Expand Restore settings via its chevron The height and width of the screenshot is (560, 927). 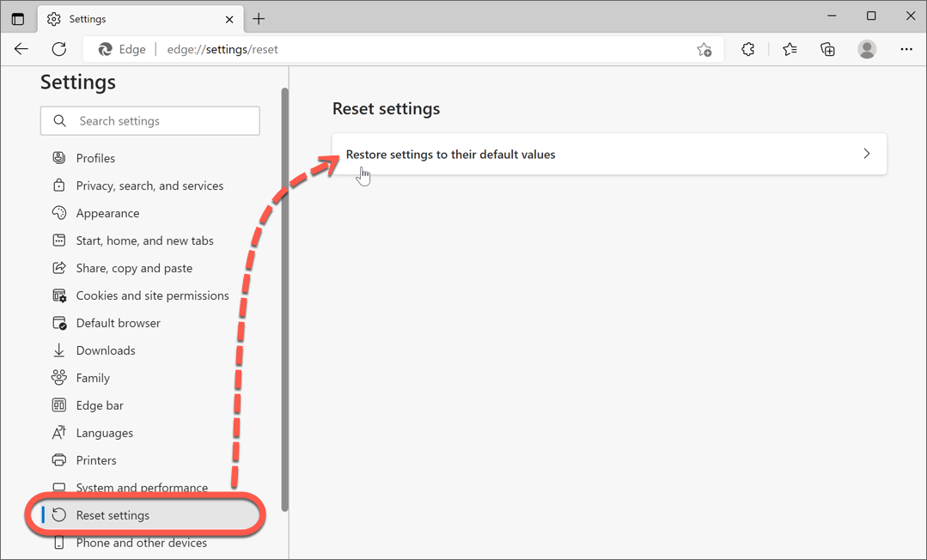pyautogui.click(x=866, y=154)
